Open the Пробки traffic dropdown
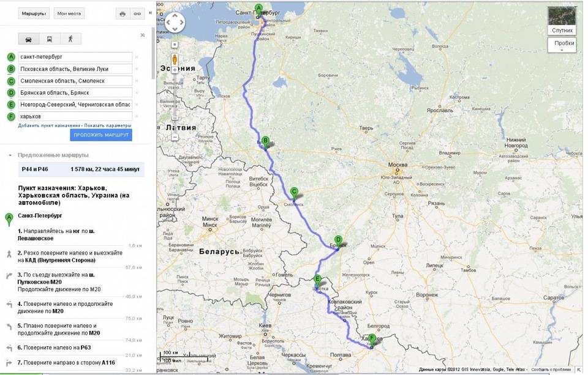Screen dimensions: 588x375 (x=562, y=45)
